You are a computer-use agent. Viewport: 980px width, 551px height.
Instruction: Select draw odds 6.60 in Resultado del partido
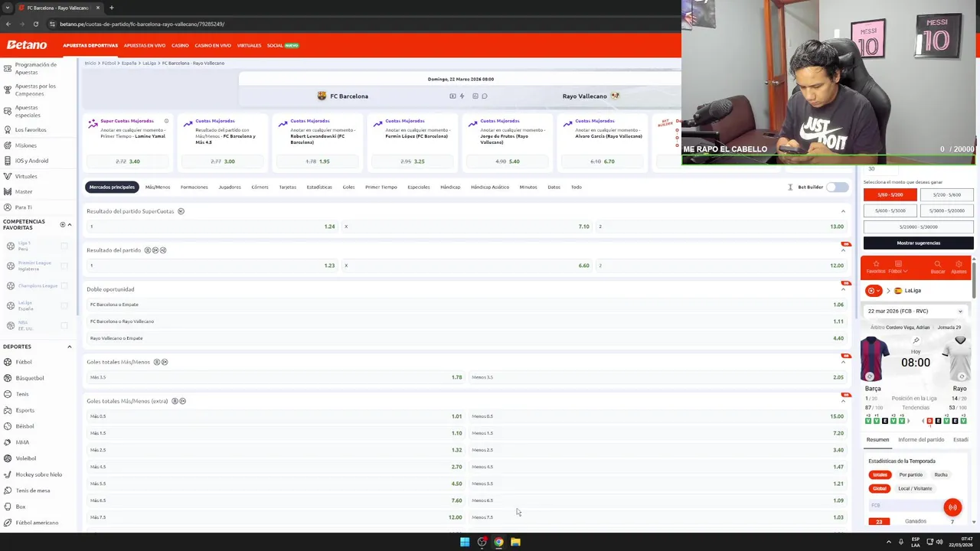pyautogui.click(x=466, y=266)
